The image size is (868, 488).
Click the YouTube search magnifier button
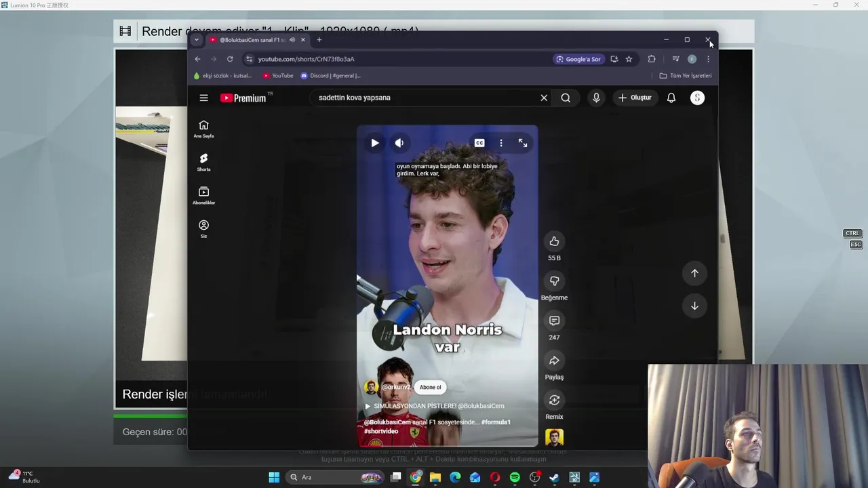(566, 98)
